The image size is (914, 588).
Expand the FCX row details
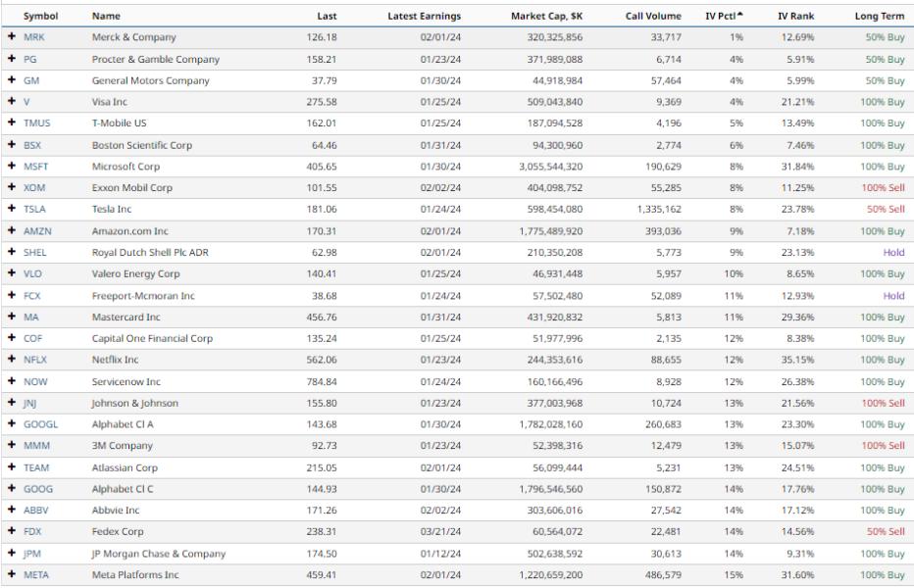click(x=12, y=295)
